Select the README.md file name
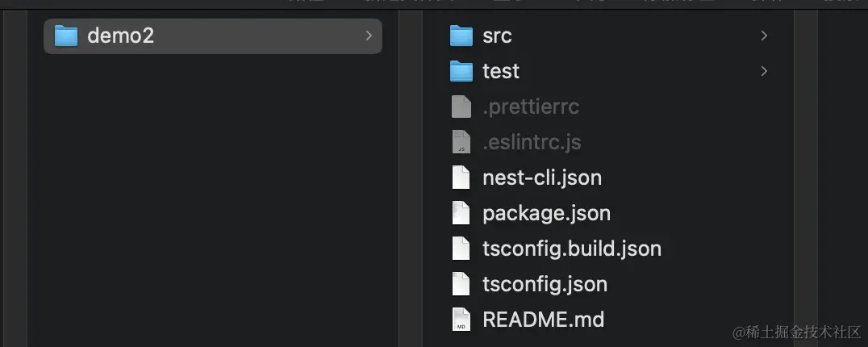Image resolution: width=868 pixels, height=347 pixels. (x=543, y=320)
